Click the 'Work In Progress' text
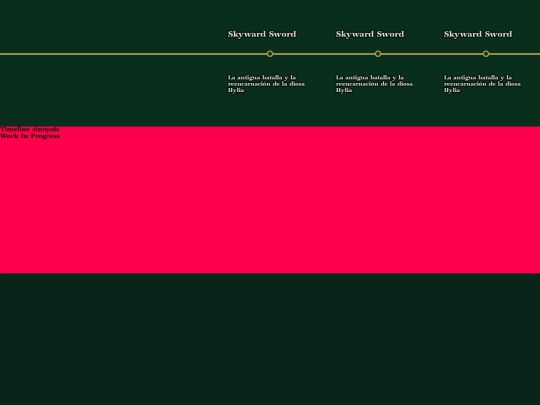The width and height of the screenshot is (540, 405). pos(30,136)
